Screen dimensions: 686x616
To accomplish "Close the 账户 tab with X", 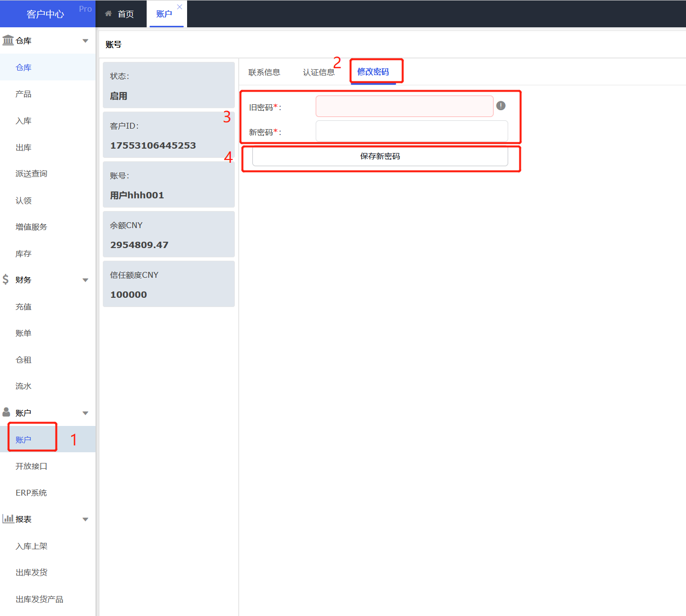I will point(180,7).
